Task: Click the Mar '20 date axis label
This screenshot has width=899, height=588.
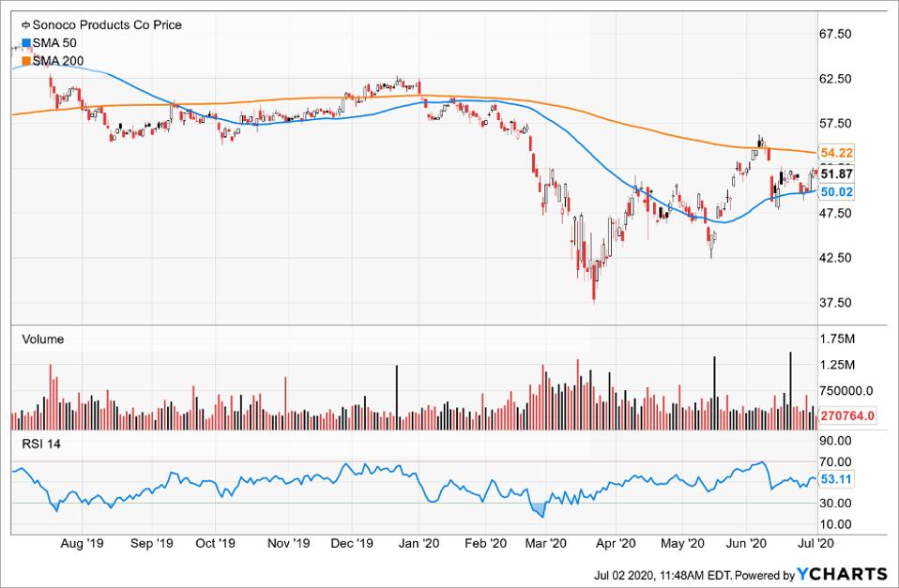Action: (546, 543)
